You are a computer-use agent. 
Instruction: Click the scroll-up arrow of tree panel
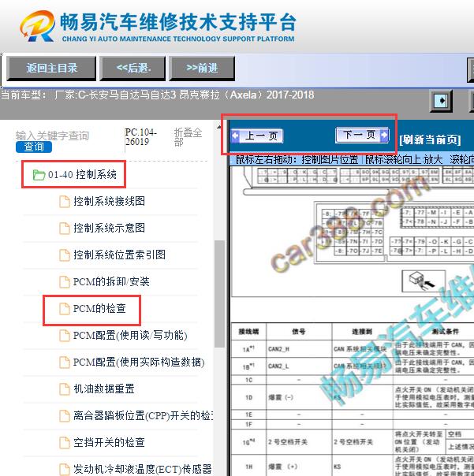pyautogui.click(x=218, y=127)
